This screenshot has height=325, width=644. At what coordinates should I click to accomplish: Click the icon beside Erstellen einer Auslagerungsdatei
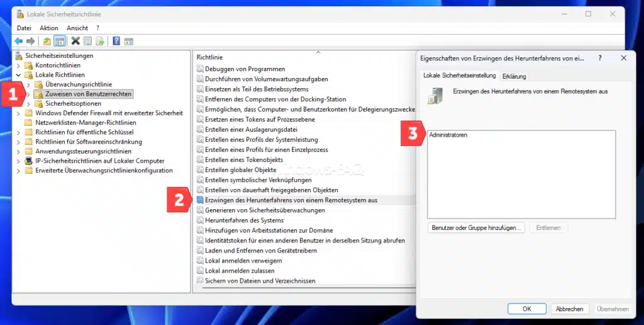(x=200, y=129)
